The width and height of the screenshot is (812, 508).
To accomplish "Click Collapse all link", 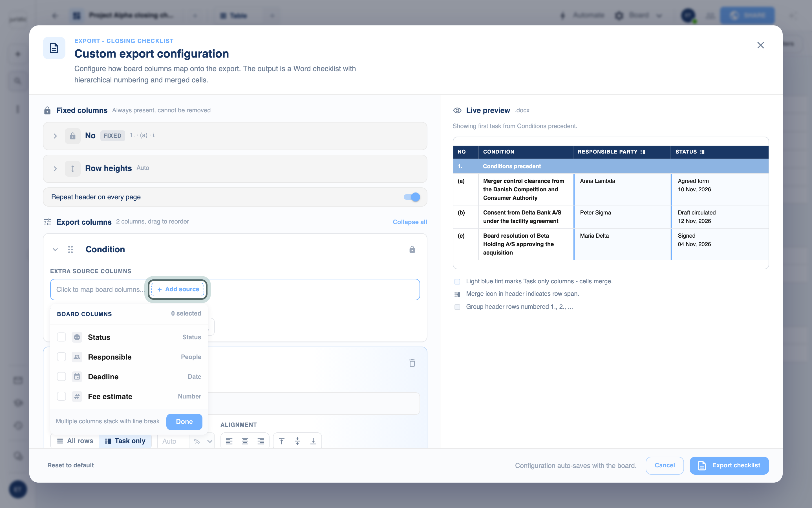I will pos(410,222).
